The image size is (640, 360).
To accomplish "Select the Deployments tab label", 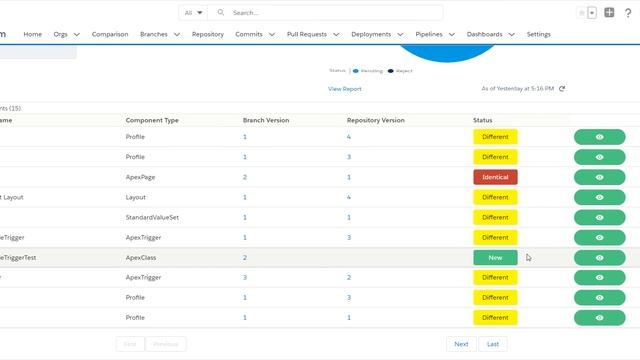I will (x=371, y=34).
